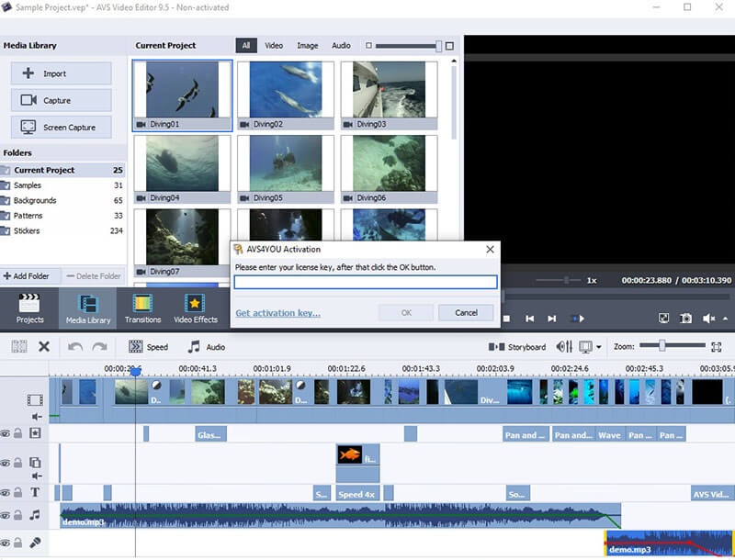Expand the preview volume arrow
The image size is (735, 560).
click(725, 319)
